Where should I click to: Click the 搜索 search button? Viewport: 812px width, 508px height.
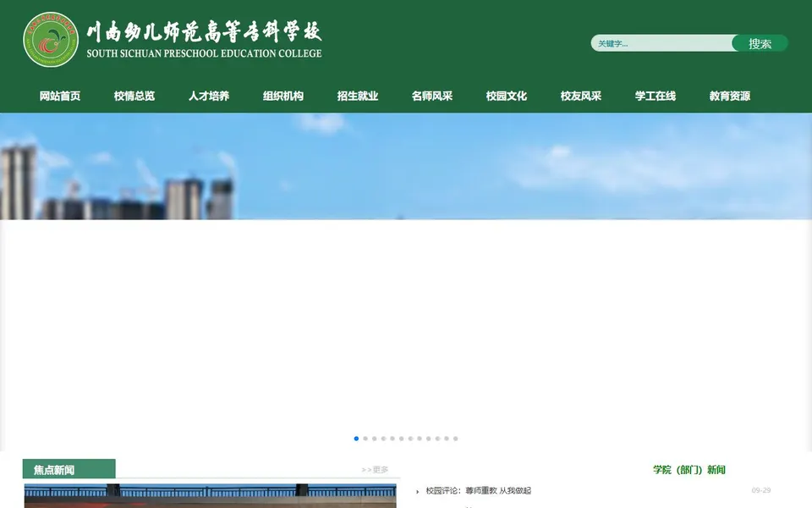760,43
